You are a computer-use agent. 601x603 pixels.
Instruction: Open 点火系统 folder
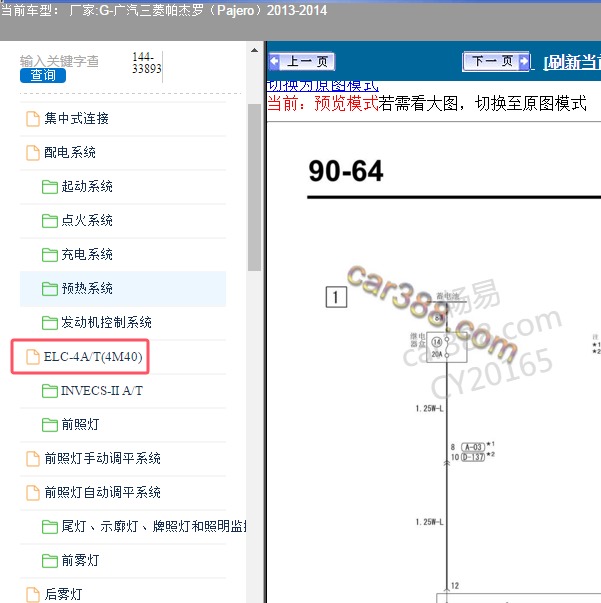pos(87,220)
